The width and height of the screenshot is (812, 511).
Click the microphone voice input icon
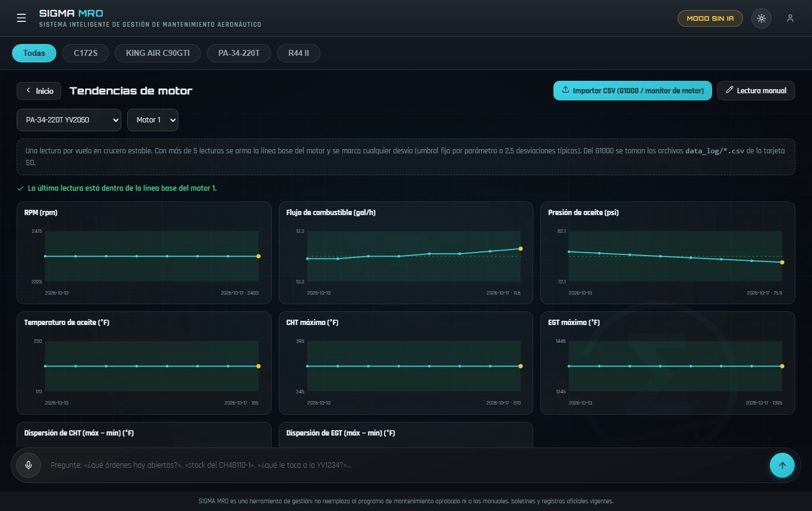click(28, 465)
